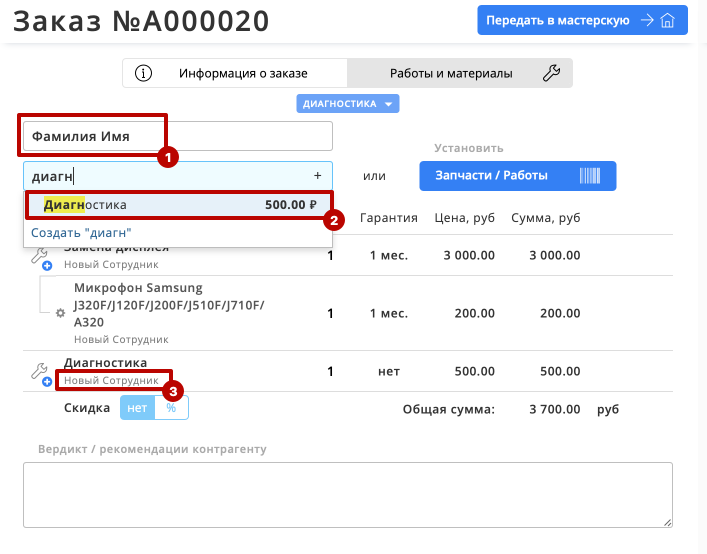Click total sum '3 700.00'
Image resolution: width=707 pixels, height=554 pixels.
point(555,409)
